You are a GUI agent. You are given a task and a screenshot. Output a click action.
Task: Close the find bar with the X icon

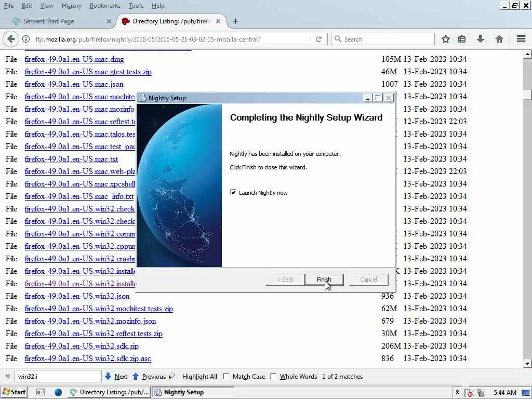(7, 376)
